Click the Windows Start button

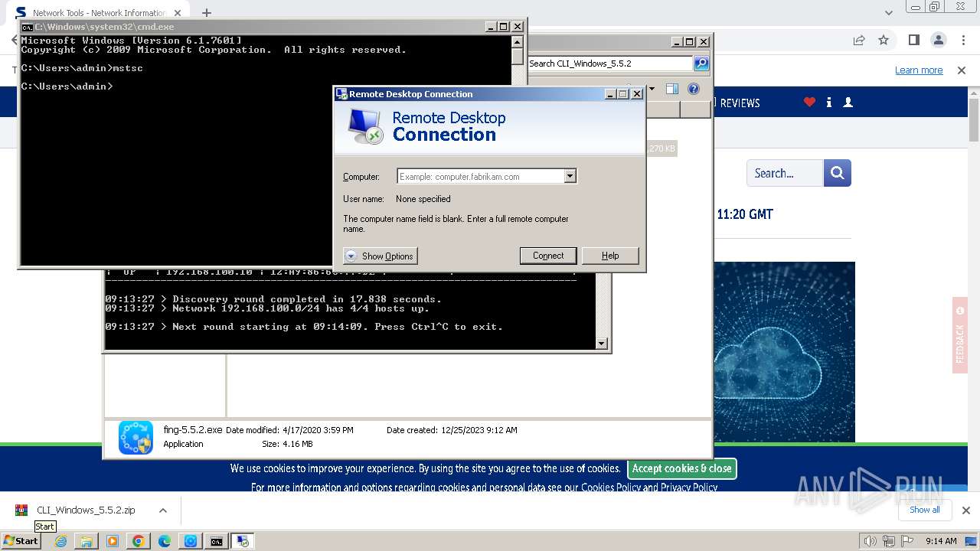[21, 540]
